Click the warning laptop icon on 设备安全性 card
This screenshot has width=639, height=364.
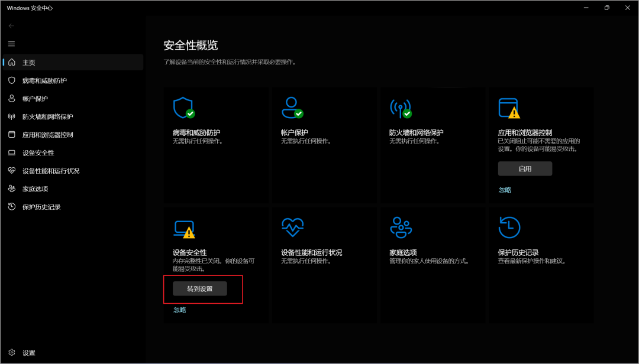click(184, 229)
